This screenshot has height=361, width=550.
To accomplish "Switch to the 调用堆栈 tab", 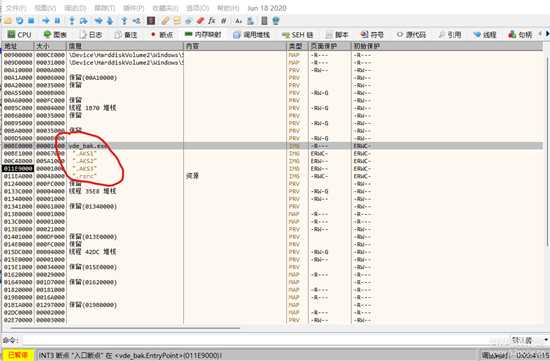I will pos(252,34).
